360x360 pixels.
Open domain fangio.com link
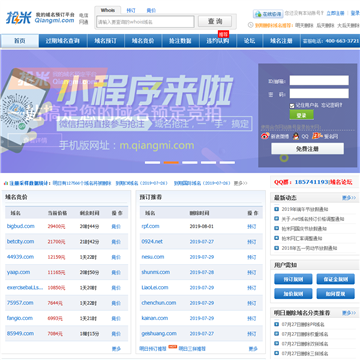coord(20,318)
